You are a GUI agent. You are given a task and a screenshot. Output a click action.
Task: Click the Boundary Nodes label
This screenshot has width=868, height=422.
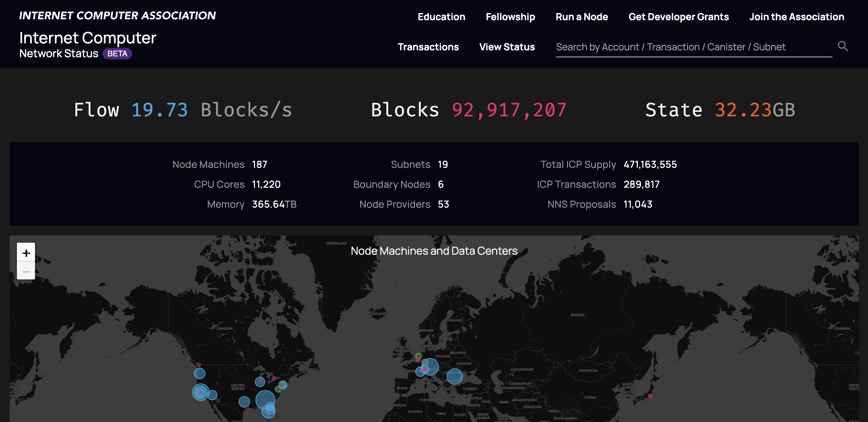[391, 184]
